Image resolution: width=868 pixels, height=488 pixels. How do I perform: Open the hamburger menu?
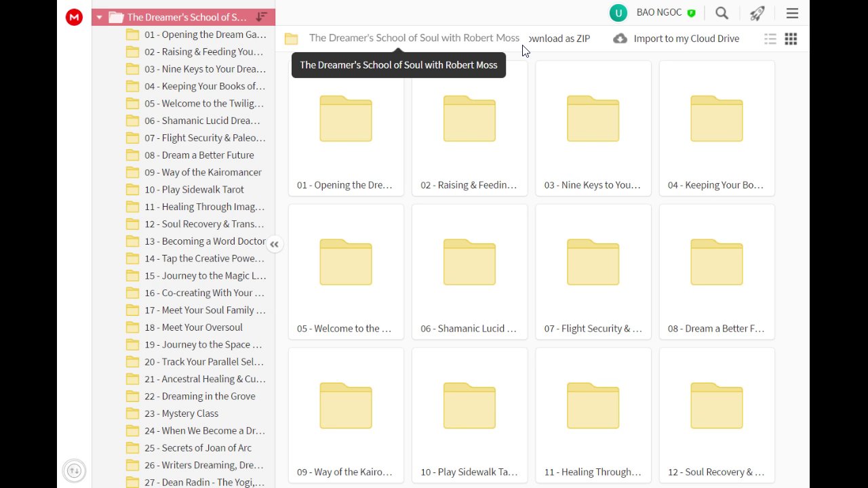[x=792, y=13]
